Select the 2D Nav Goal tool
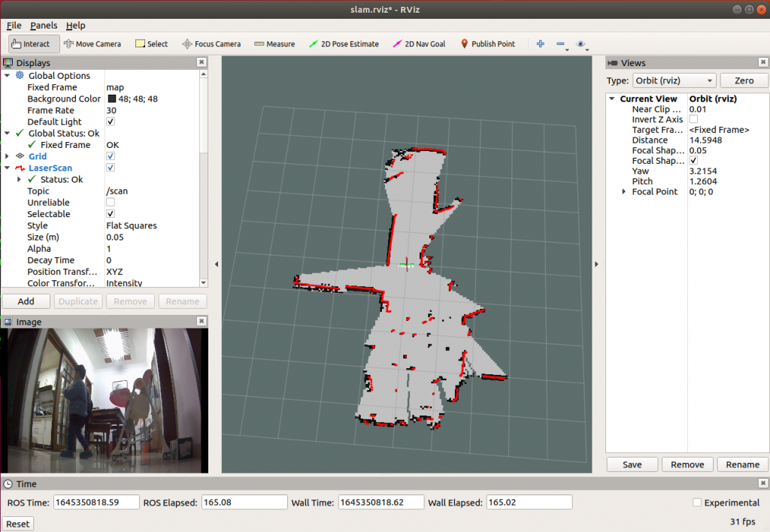The height and width of the screenshot is (532, 770). click(419, 44)
